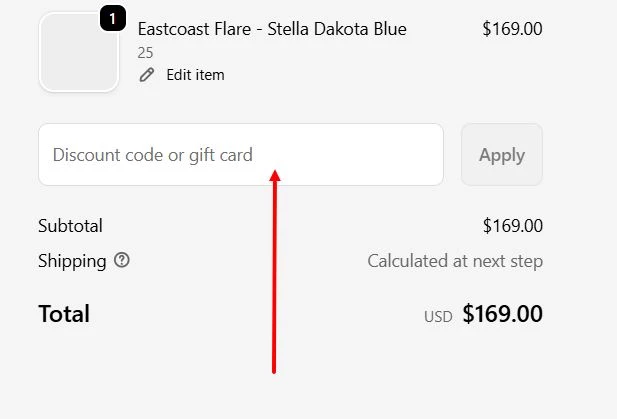Click the quantity badge showing 1
This screenshot has height=419, width=617.
pos(113,18)
